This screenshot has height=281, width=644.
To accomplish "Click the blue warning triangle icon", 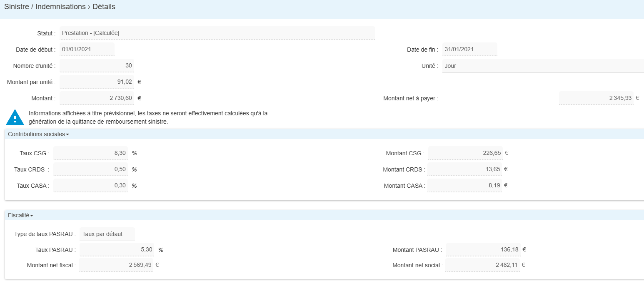I will [x=15, y=118].
